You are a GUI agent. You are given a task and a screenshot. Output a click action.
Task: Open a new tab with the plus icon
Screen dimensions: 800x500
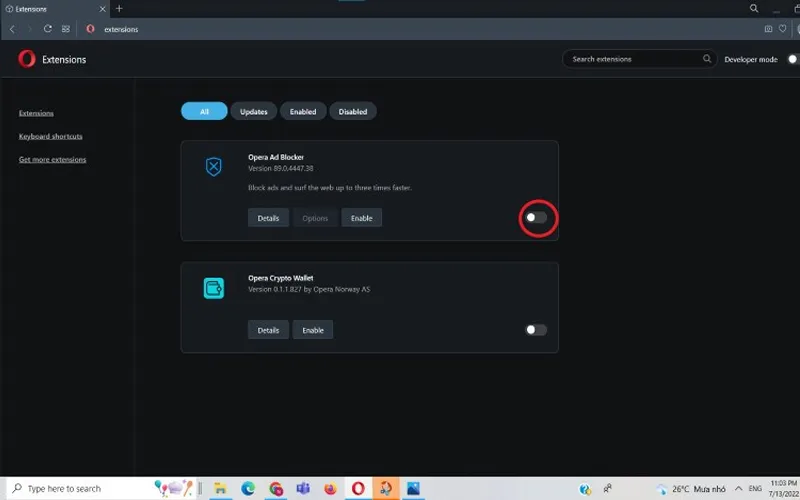click(x=119, y=9)
